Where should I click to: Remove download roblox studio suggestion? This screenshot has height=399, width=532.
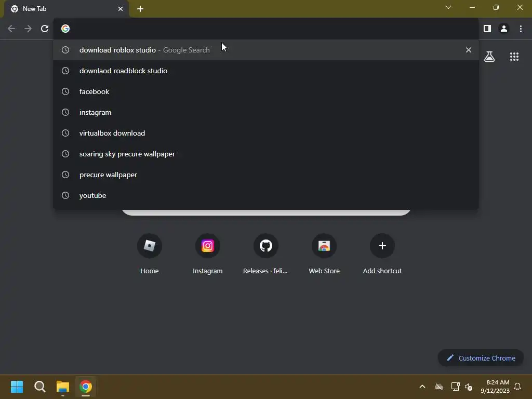tap(469, 50)
